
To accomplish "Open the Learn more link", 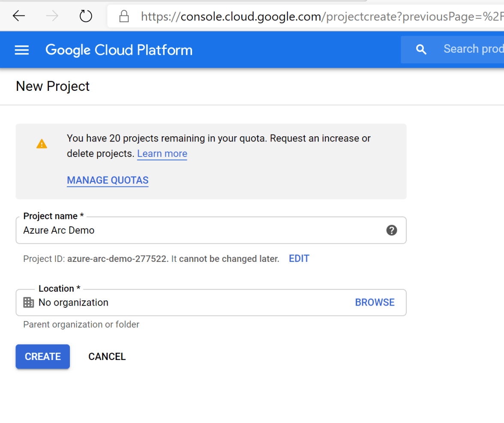I will coord(162,153).
